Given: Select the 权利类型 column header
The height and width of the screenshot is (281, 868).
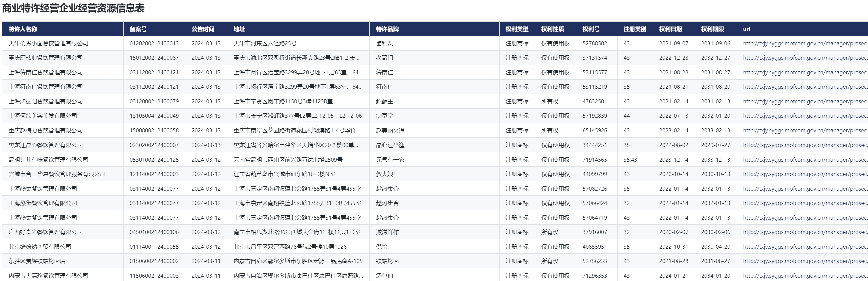Looking at the screenshot, I should (517, 29).
